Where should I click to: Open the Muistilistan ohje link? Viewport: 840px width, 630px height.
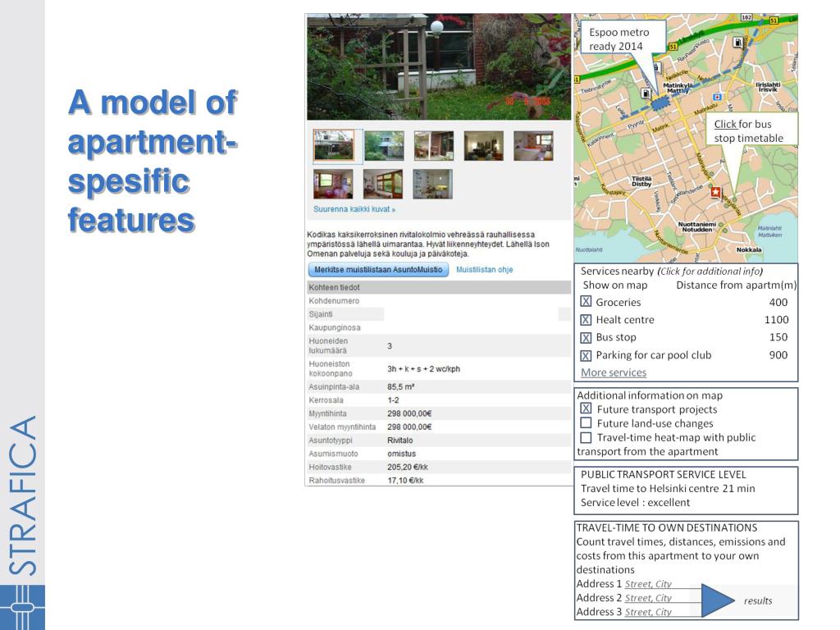484,269
